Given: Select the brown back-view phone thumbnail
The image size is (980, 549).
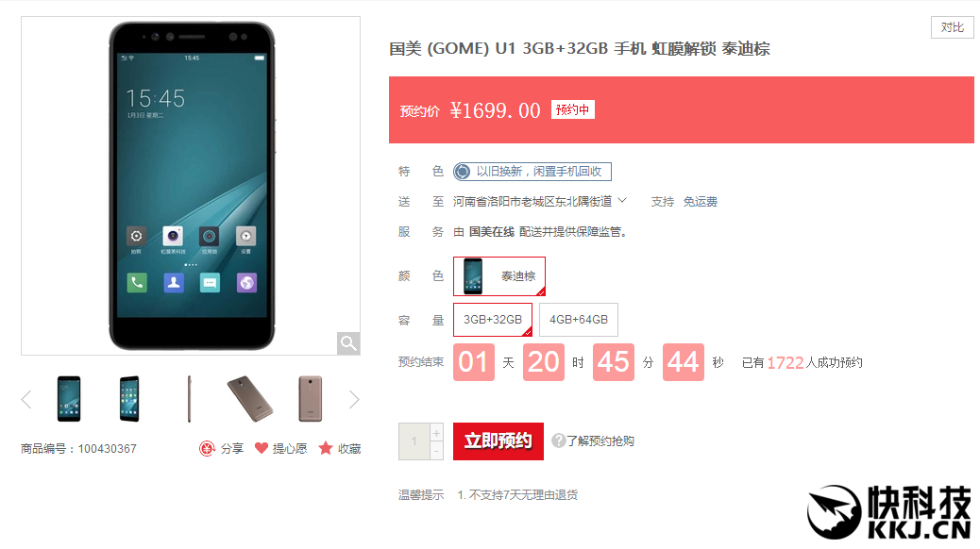Looking at the screenshot, I should pos(310,398).
